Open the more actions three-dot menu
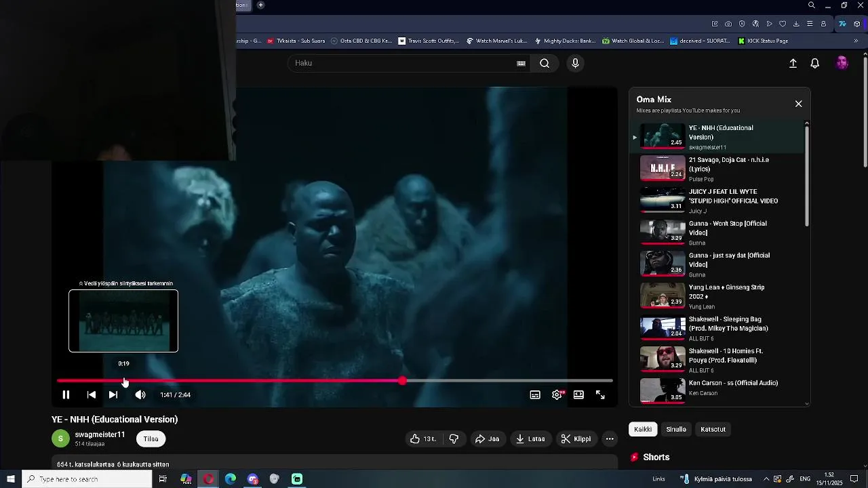Screen dimensions: 868x488 click(610, 439)
